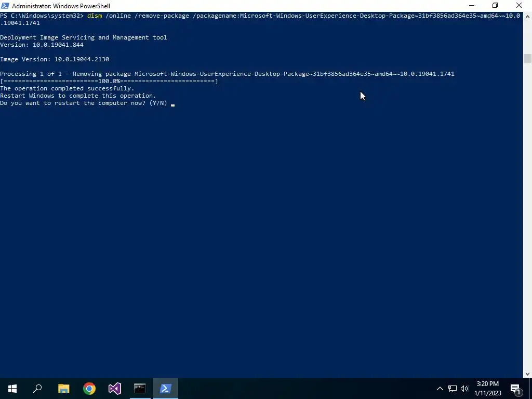
Task: Open the volume speaker tray icon
Action: pyautogui.click(x=464, y=389)
